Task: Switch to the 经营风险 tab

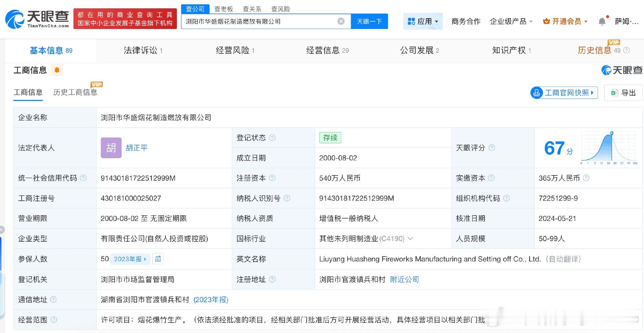Action: [x=235, y=50]
